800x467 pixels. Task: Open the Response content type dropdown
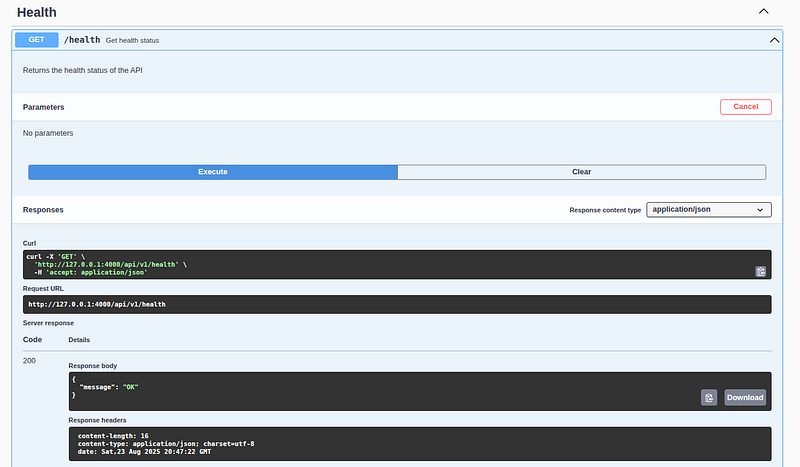coord(709,210)
